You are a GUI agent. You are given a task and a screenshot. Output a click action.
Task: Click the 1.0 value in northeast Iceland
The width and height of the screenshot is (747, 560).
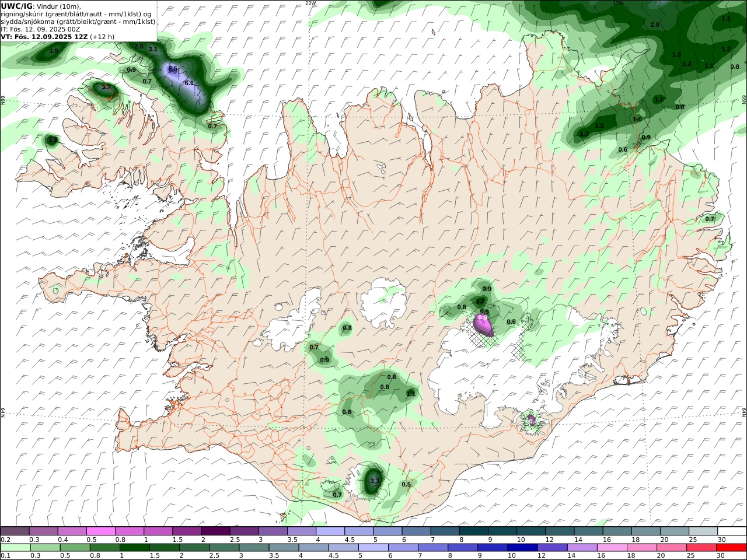coord(637,120)
